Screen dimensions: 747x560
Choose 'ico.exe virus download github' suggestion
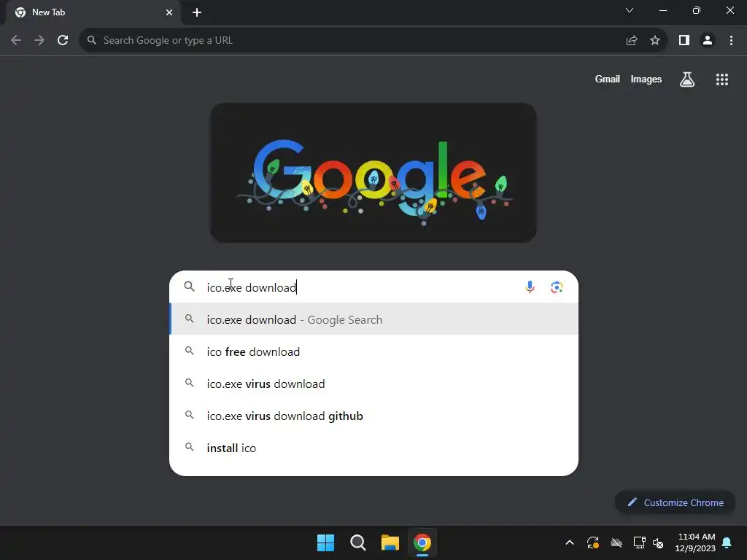tap(374, 416)
